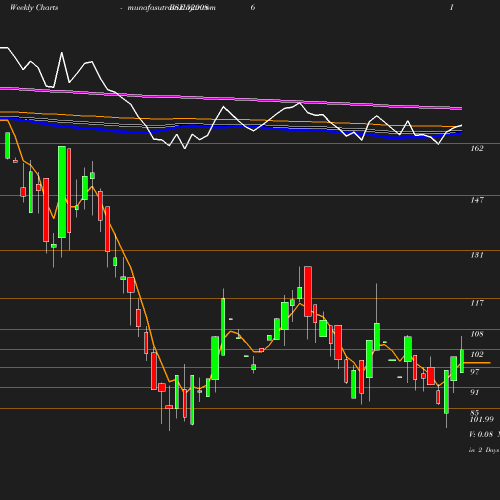The width and height of the screenshot is (500, 500).
Task: Click the 102 price axis label
Action: pyautogui.click(x=477, y=354)
